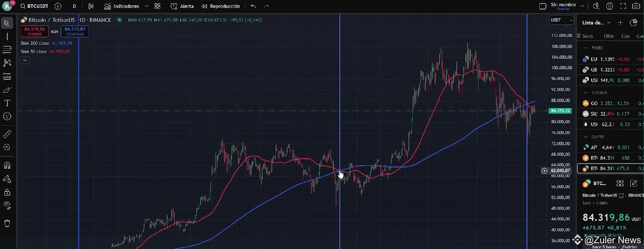Open chart settings hexagon icon
The width and height of the screenshot is (644, 249).
click(x=609, y=6)
